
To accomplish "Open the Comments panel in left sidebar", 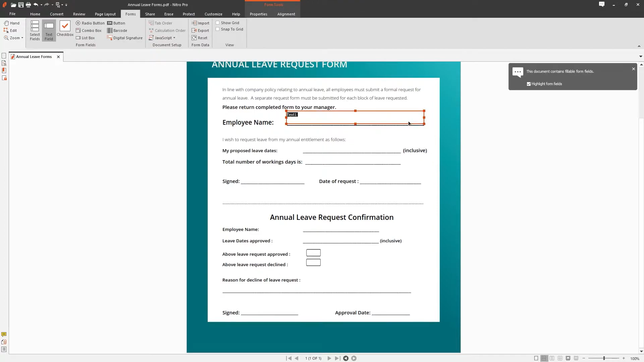I will coord(4,335).
